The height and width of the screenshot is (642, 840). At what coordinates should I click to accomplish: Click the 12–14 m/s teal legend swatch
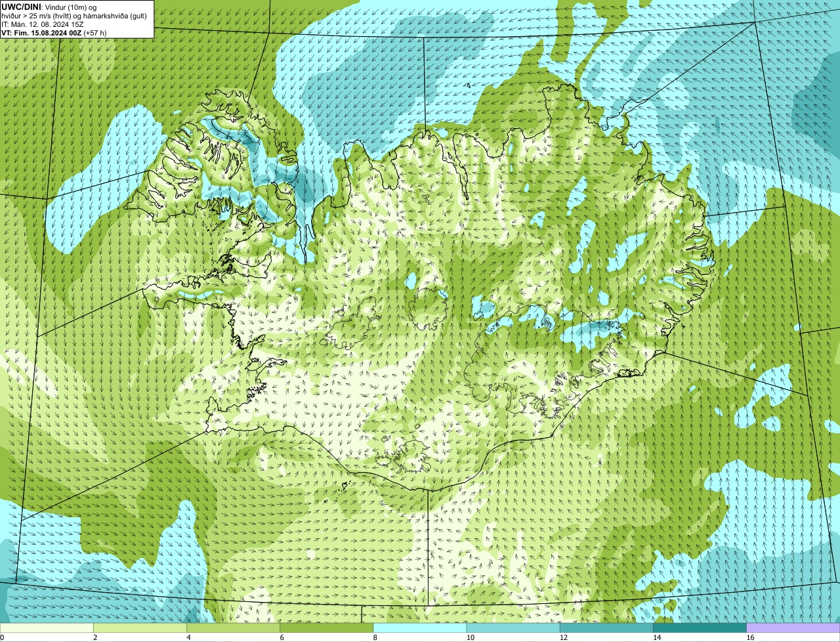[x=606, y=628]
